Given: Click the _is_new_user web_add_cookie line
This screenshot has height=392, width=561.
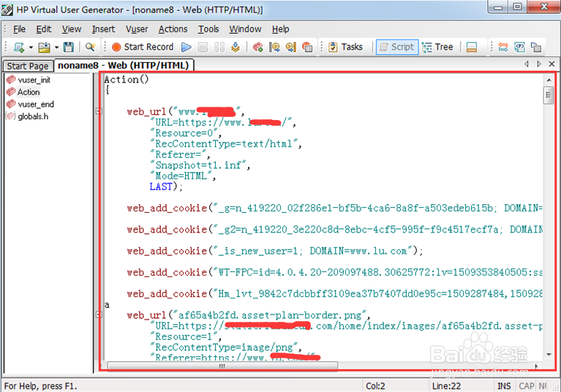Looking at the screenshot, I should click(275, 251).
